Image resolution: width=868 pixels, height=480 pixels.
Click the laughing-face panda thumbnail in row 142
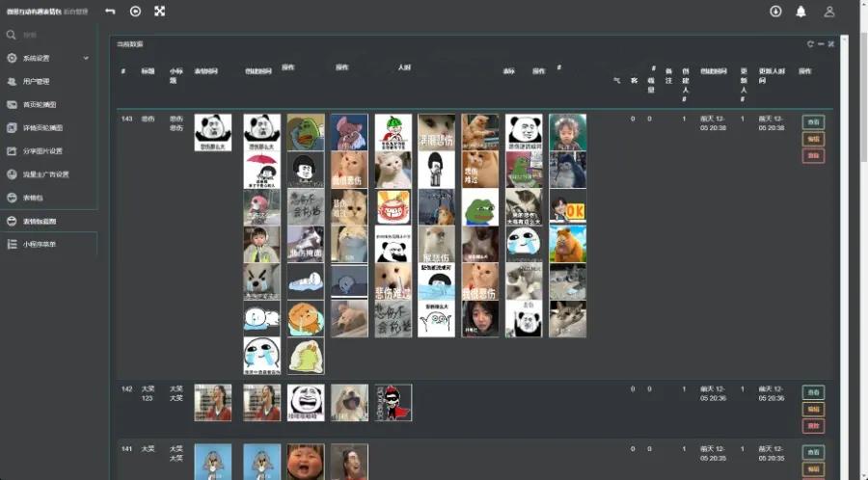306,403
